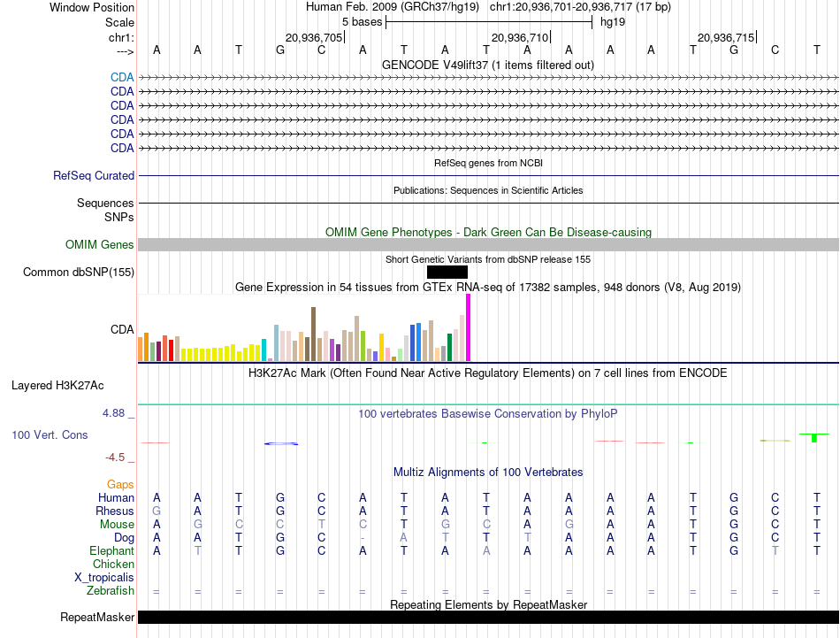This screenshot has height=638, width=840.
Task: Select the Sequences SNPs track label
Action: point(105,210)
